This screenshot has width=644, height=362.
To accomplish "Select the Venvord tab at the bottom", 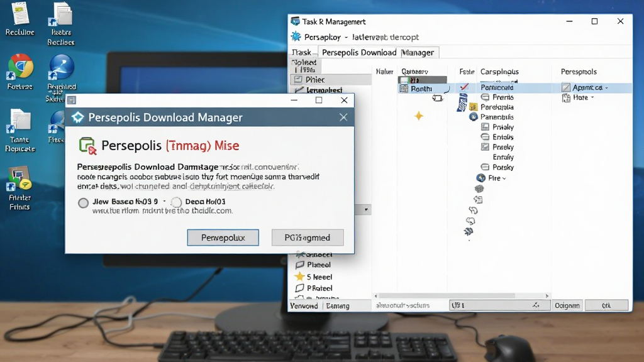I will click(x=304, y=306).
